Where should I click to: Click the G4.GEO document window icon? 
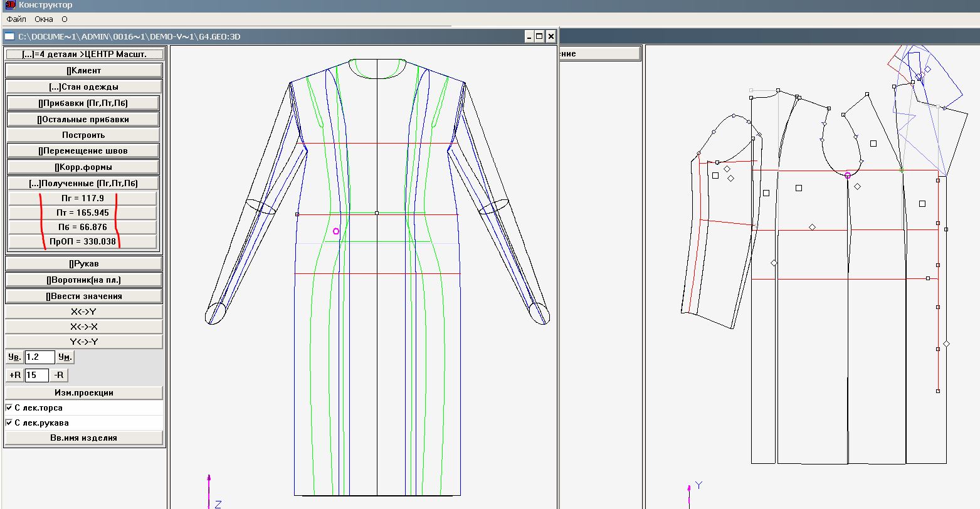point(9,37)
